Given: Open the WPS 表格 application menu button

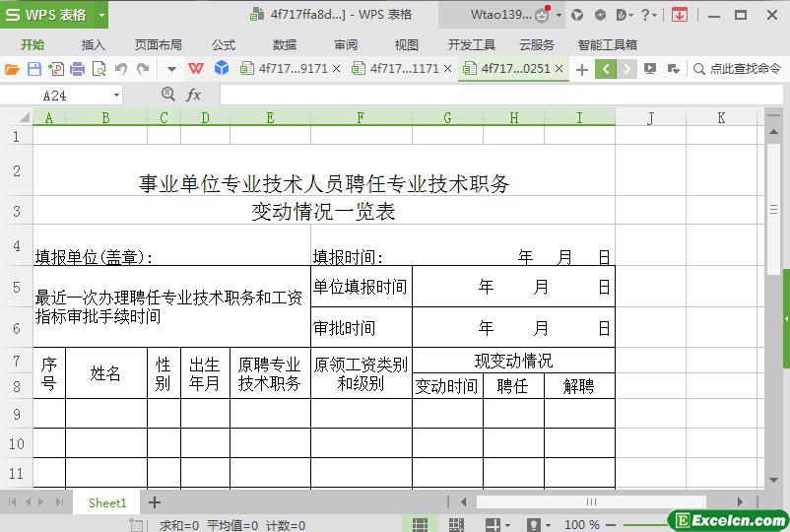Looking at the screenshot, I should pos(47,15).
